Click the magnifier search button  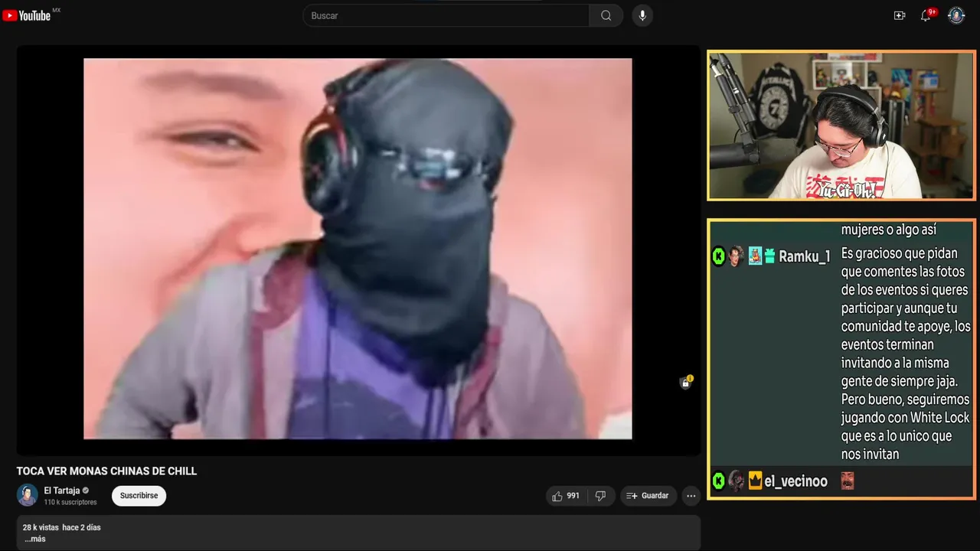pyautogui.click(x=606, y=15)
